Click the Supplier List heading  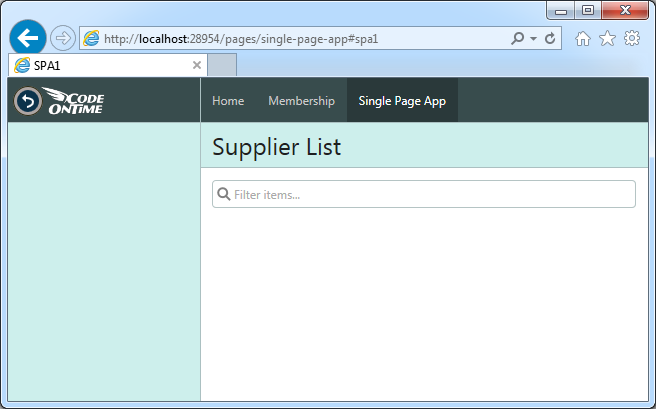[277, 147]
